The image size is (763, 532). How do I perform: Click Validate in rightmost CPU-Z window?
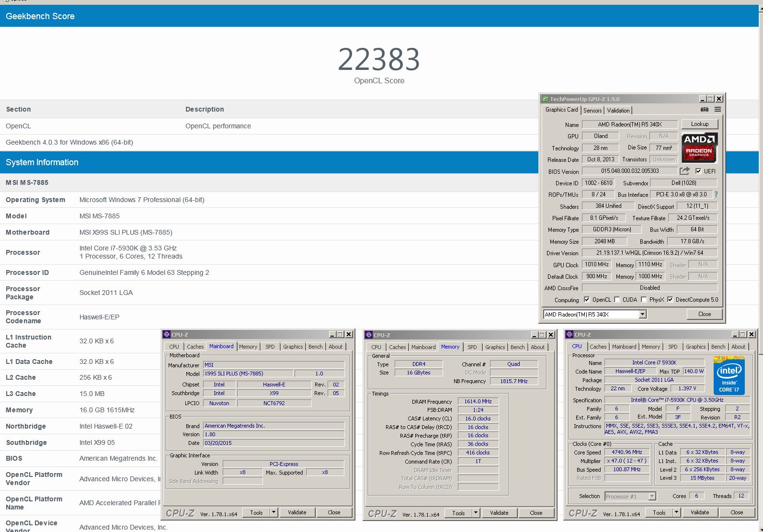click(700, 512)
